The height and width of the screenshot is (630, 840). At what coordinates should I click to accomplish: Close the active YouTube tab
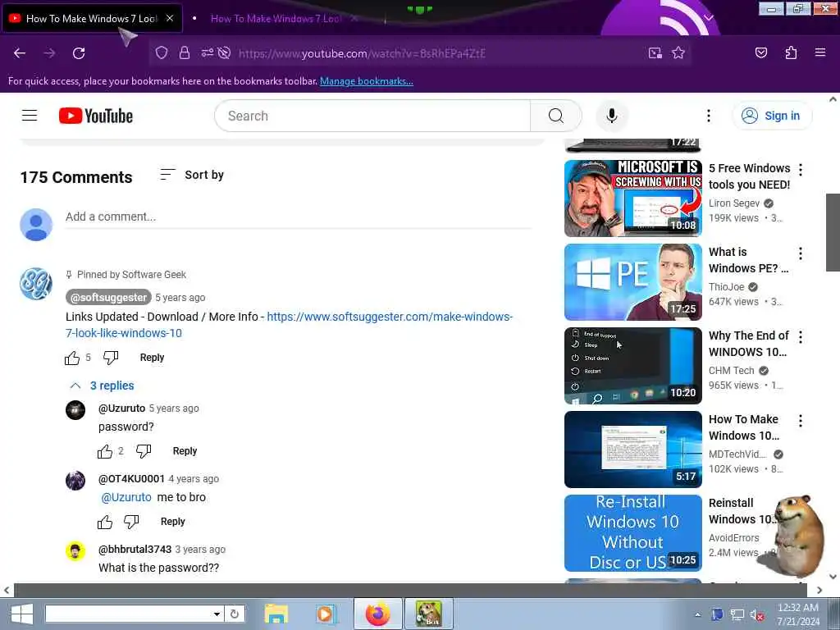pos(170,18)
